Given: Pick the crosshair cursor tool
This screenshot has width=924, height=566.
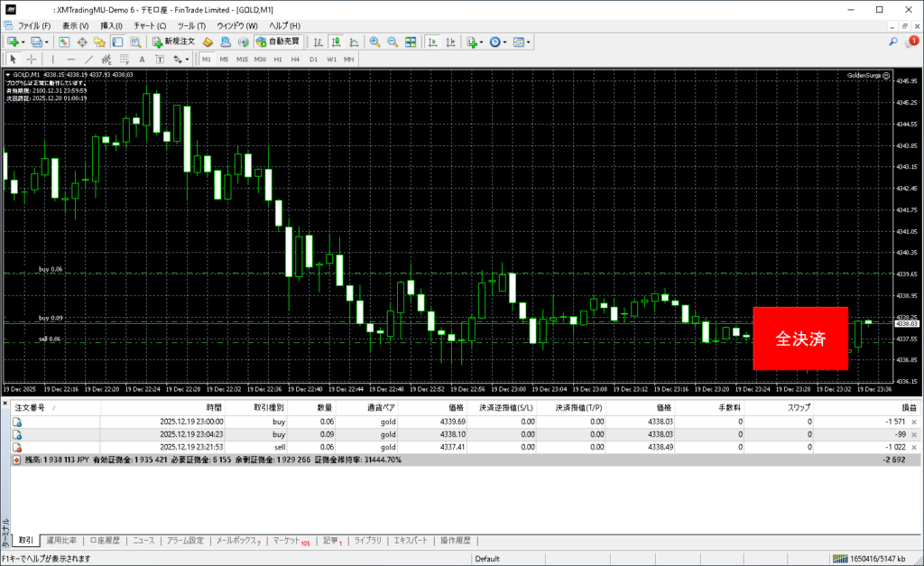Looking at the screenshot, I should tap(30, 60).
